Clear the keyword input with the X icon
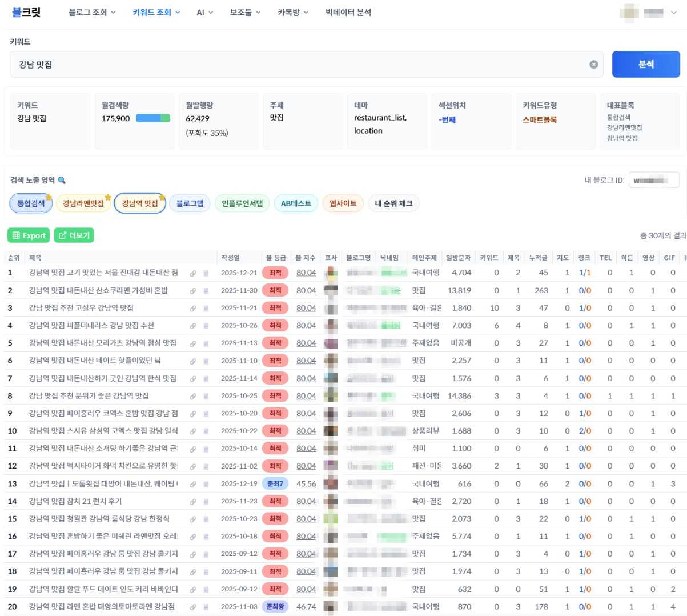The image size is (687, 616). pos(594,65)
